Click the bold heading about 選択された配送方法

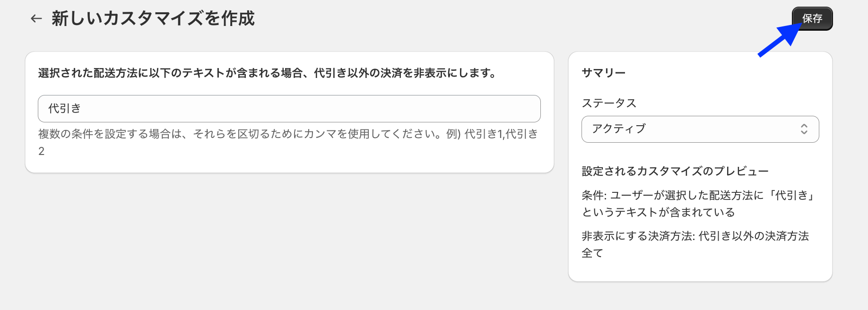pos(267,73)
